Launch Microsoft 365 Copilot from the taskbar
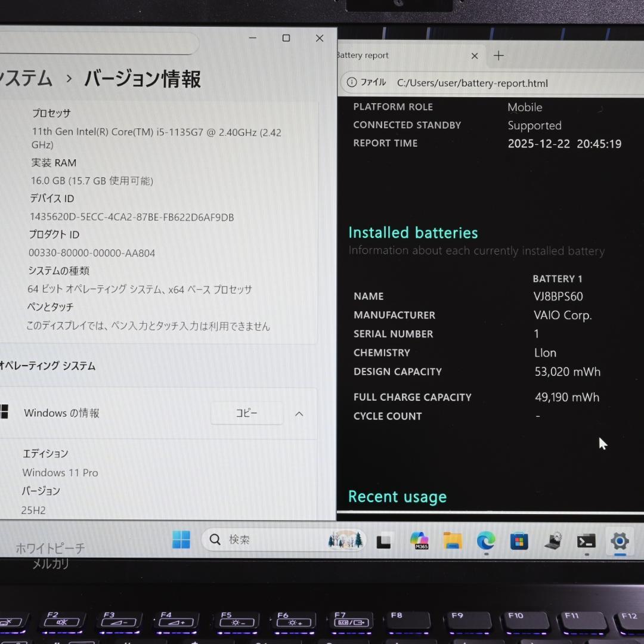The height and width of the screenshot is (644, 644). (x=419, y=540)
